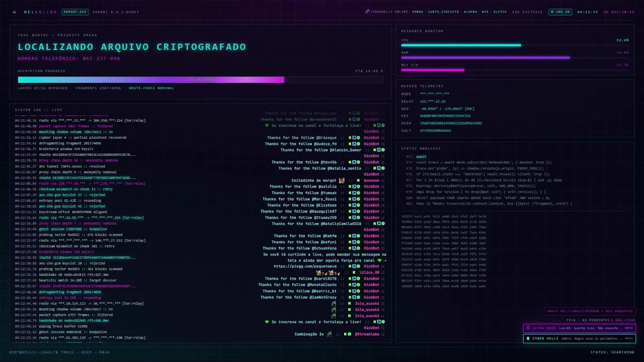
Task: Click the RAM usage bar
Action: (515, 57)
